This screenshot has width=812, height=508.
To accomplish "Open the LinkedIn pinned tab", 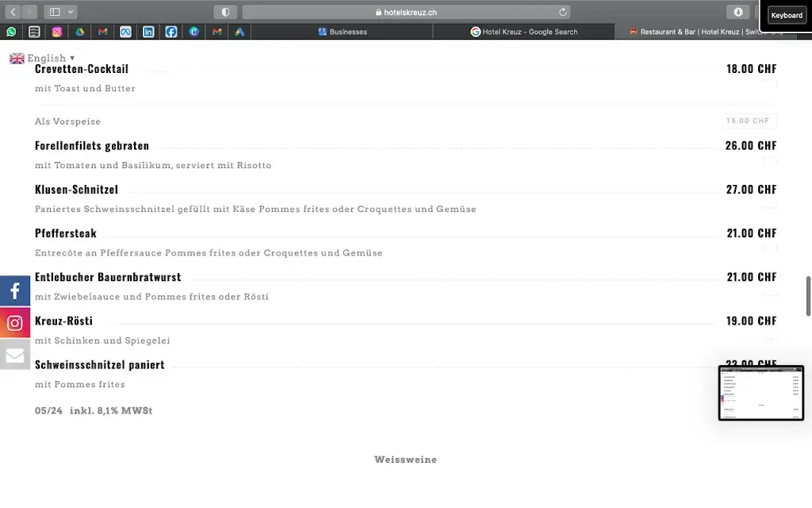I will pos(148,32).
